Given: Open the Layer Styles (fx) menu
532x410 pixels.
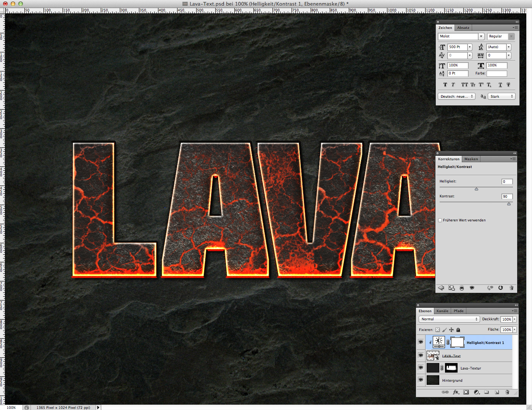Looking at the screenshot, I should pyautogui.click(x=456, y=392).
